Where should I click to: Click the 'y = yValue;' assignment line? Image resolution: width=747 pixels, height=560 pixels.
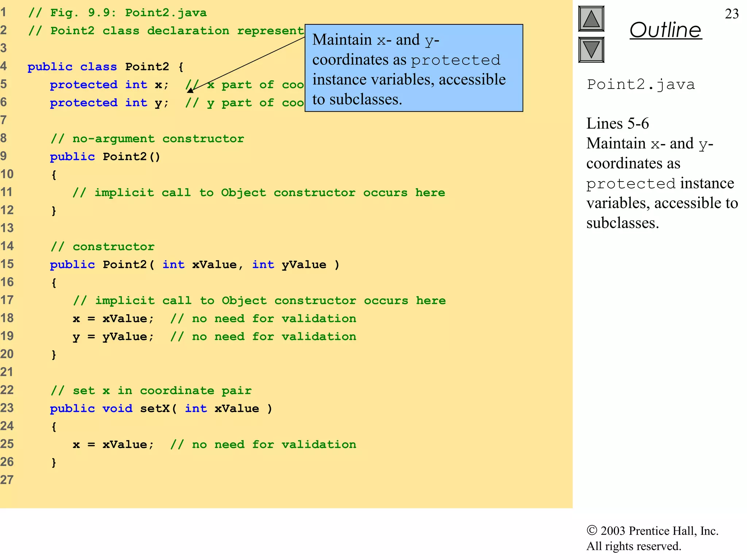coord(113,337)
